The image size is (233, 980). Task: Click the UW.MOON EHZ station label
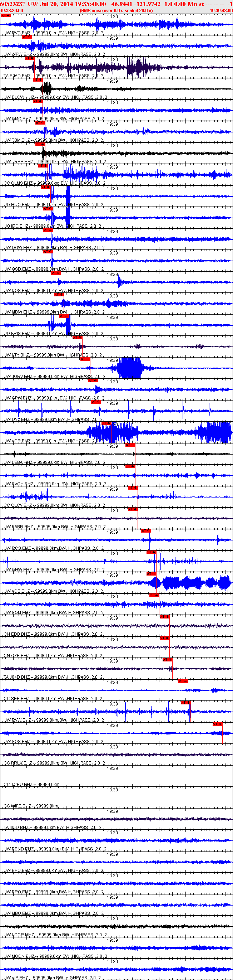pyautogui.click(x=19, y=956)
